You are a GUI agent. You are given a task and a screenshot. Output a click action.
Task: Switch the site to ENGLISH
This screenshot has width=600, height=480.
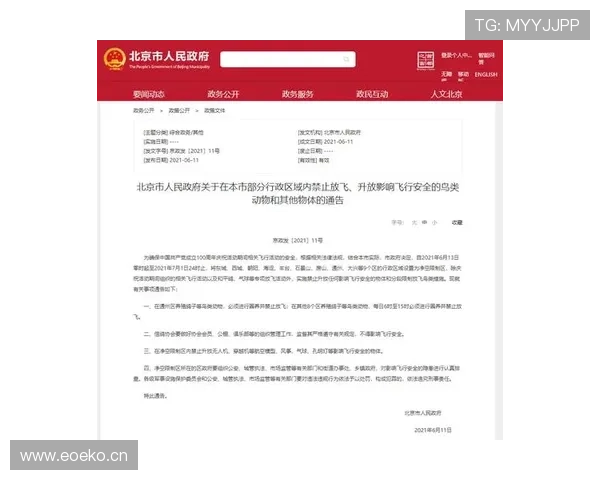pos(486,75)
